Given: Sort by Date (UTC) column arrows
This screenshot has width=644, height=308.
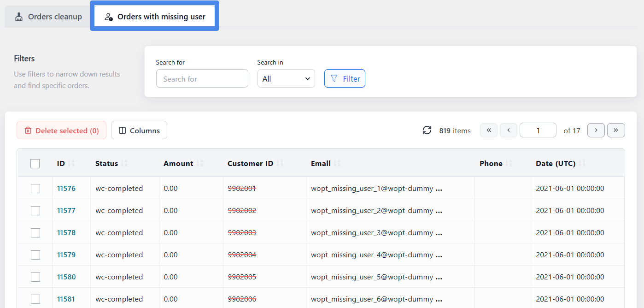Looking at the screenshot, I should 582,163.
